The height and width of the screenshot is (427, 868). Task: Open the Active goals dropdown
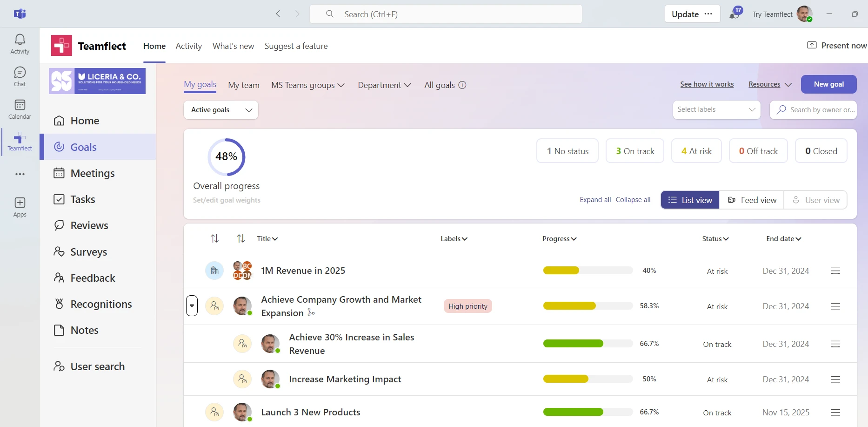coord(220,110)
